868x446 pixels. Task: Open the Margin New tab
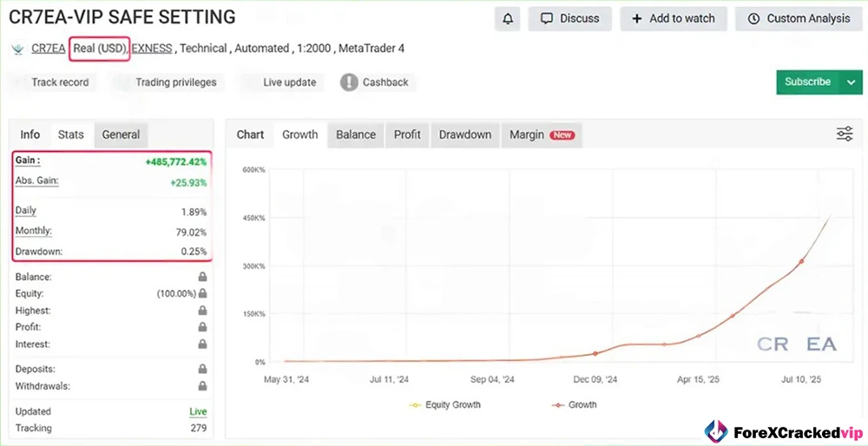coord(542,134)
